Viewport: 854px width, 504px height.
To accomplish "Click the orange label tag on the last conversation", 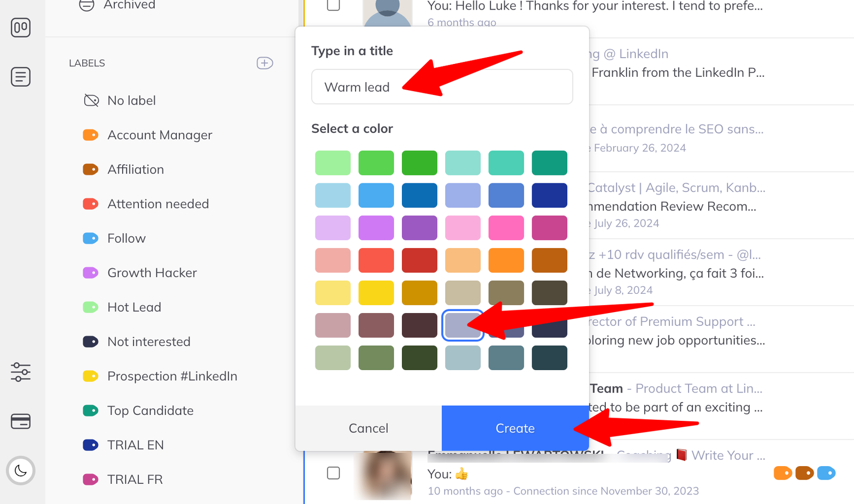I will (782, 473).
